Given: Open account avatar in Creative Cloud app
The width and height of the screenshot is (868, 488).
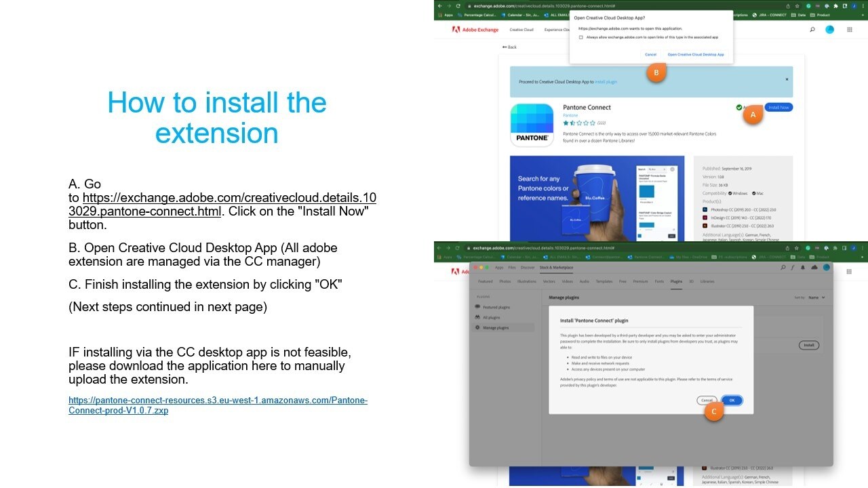Looking at the screenshot, I should click(x=827, y=268).
